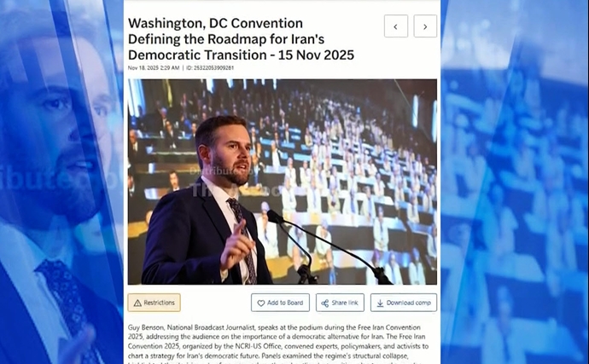
Task: Click the Washington, DC Convention headline
Action: coord(241,39)
